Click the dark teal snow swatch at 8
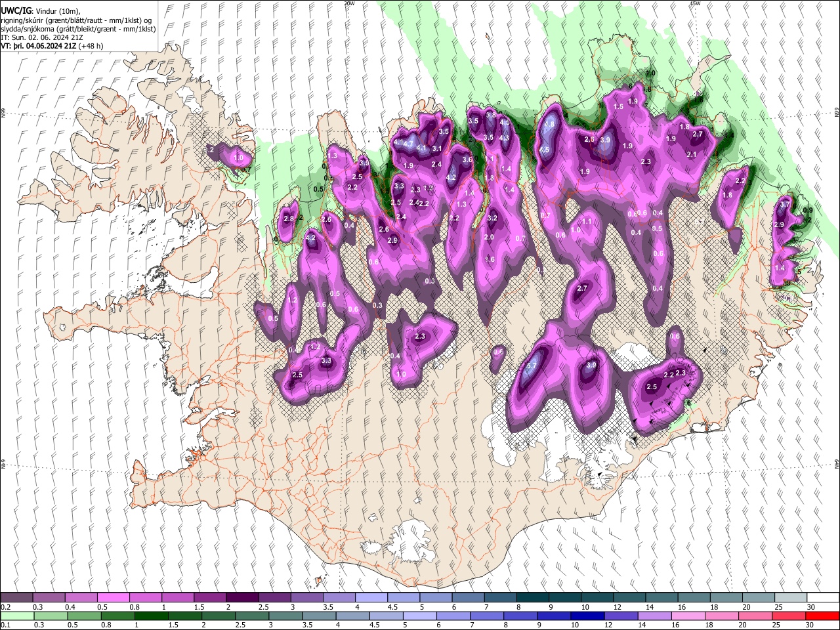 [x=533, y=598]
